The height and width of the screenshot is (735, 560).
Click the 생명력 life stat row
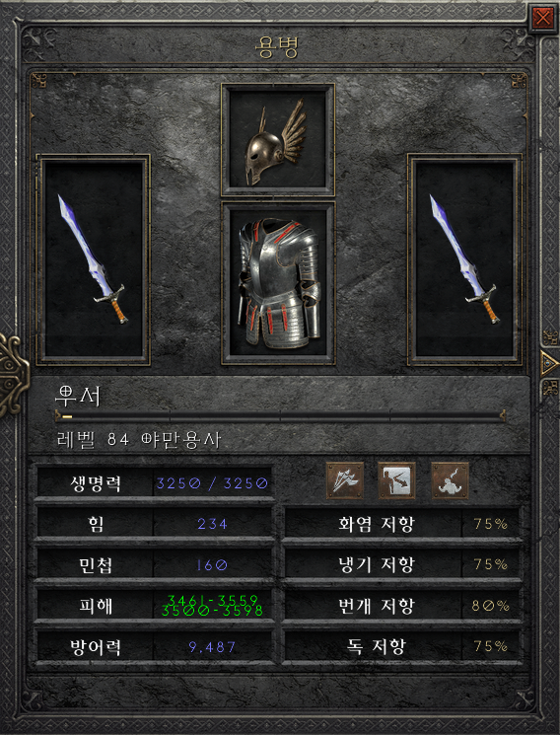(x=155, y=482)
